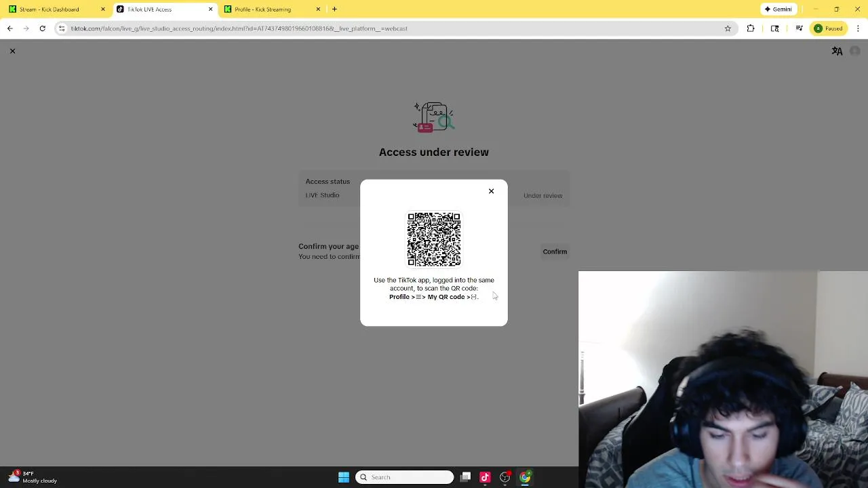
Task: Click the 'LIVE Studio' row label
Action: click(x=322, y=195)
